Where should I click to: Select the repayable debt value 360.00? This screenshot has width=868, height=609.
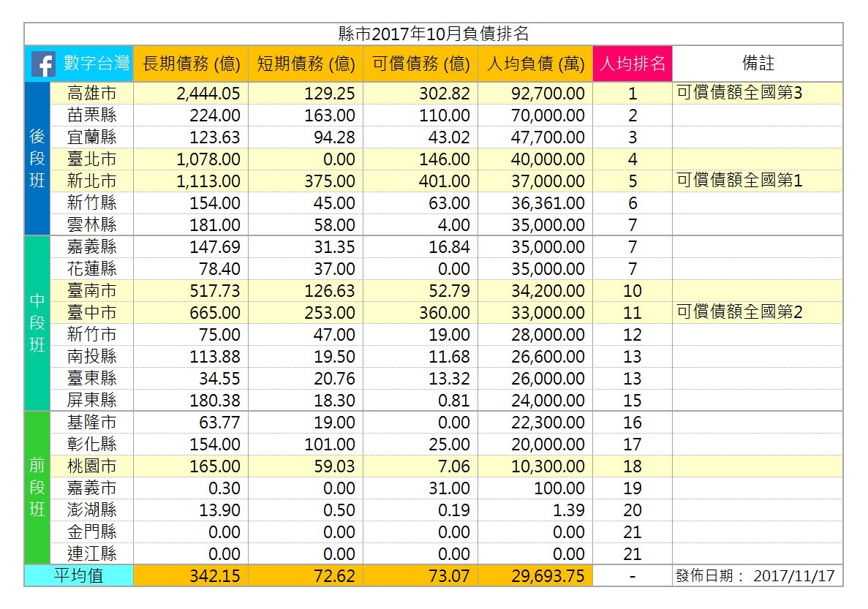445,314
